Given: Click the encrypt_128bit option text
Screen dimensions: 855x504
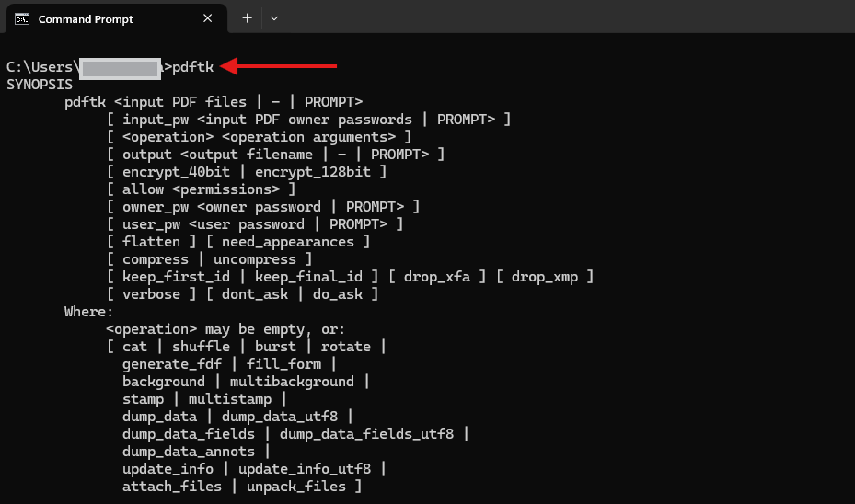Looking at the screenshot, I should pyautogui.click(x=312, y=172).
